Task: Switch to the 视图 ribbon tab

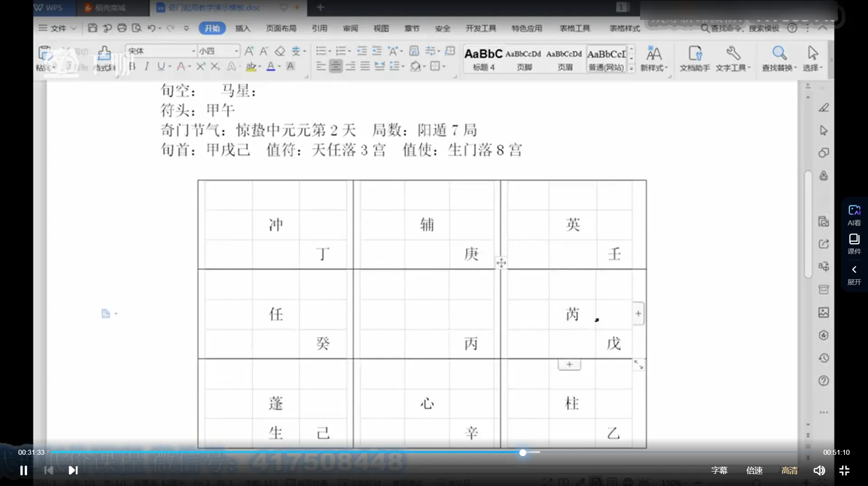Action: 381,29
